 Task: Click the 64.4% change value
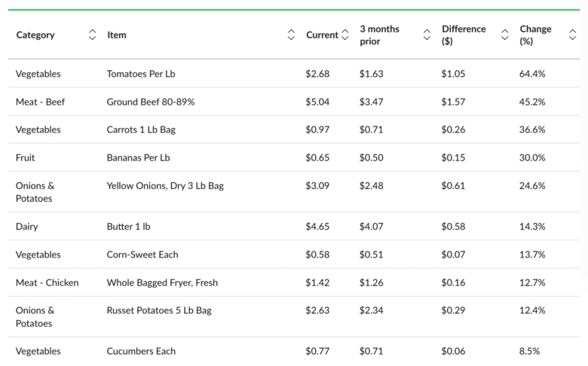532,74
